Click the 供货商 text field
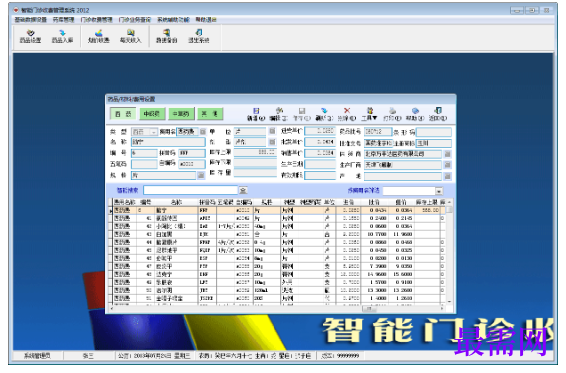 (403, 154)
